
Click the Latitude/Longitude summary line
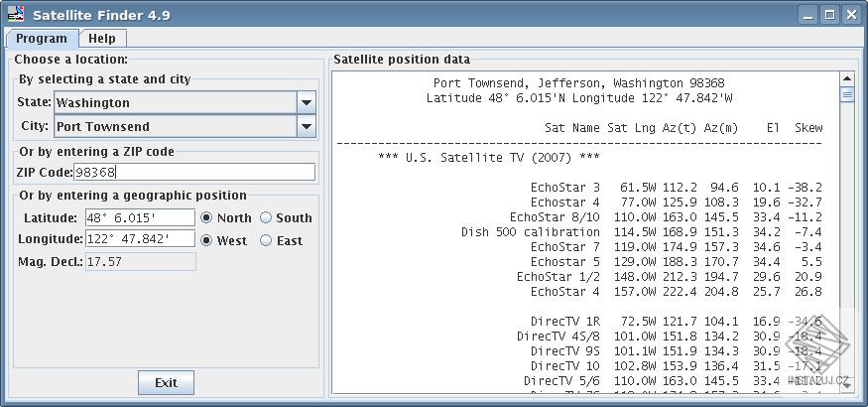click(579, 98)
